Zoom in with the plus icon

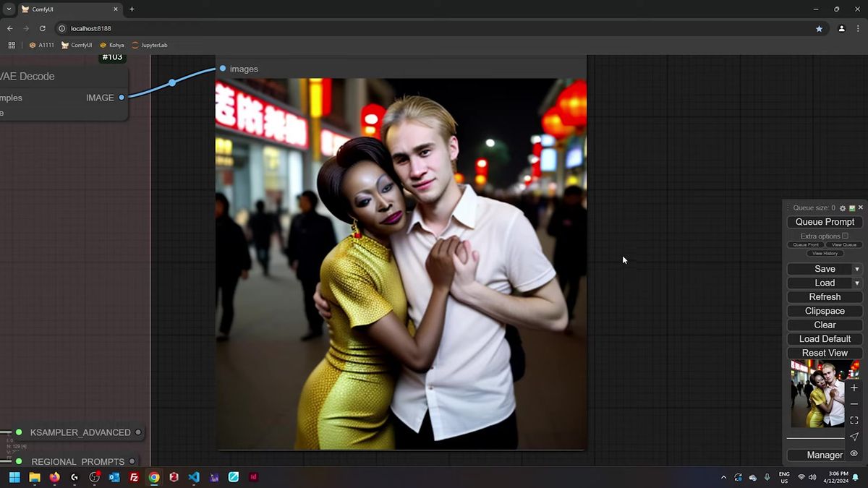coord(854,388)
